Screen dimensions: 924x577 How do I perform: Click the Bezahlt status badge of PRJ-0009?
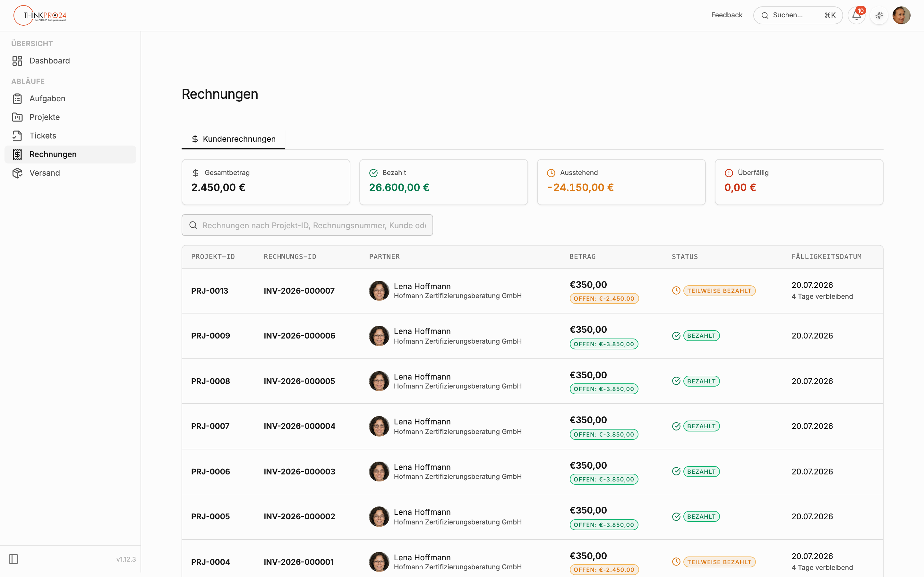701,336
